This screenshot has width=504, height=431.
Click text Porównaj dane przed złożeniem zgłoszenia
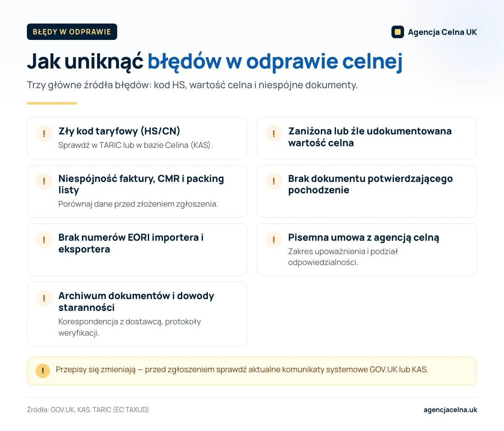(x=138, y=204)
